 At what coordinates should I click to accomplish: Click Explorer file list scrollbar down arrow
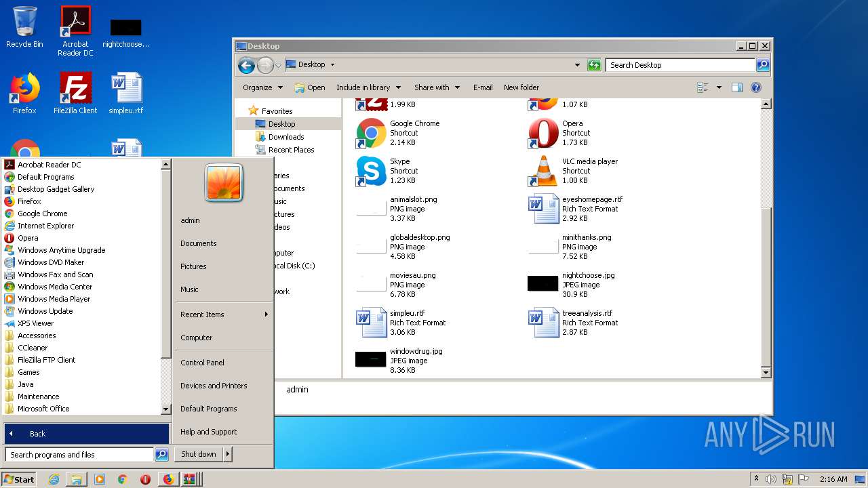click(766, 372)
